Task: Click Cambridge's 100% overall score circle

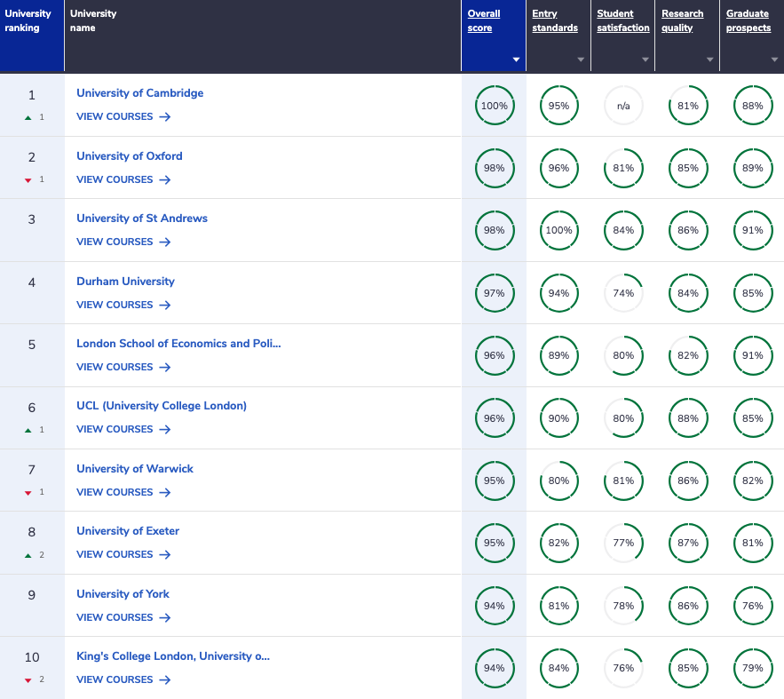Action: (495, 106)
